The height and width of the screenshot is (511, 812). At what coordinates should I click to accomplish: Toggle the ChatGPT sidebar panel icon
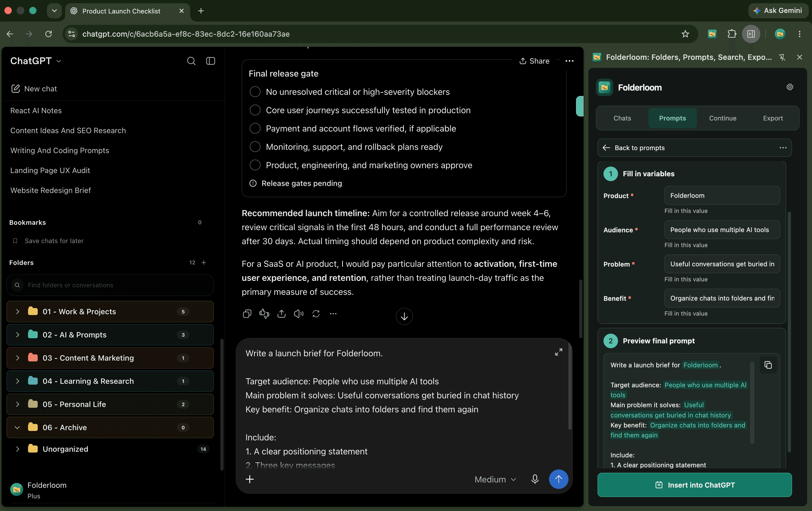[x=210, y=61]
